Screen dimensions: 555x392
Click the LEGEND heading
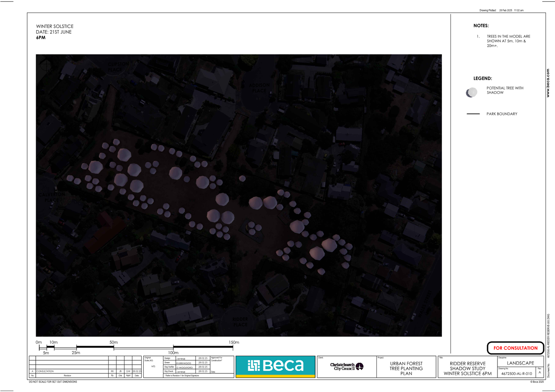[x=482, y=78]
